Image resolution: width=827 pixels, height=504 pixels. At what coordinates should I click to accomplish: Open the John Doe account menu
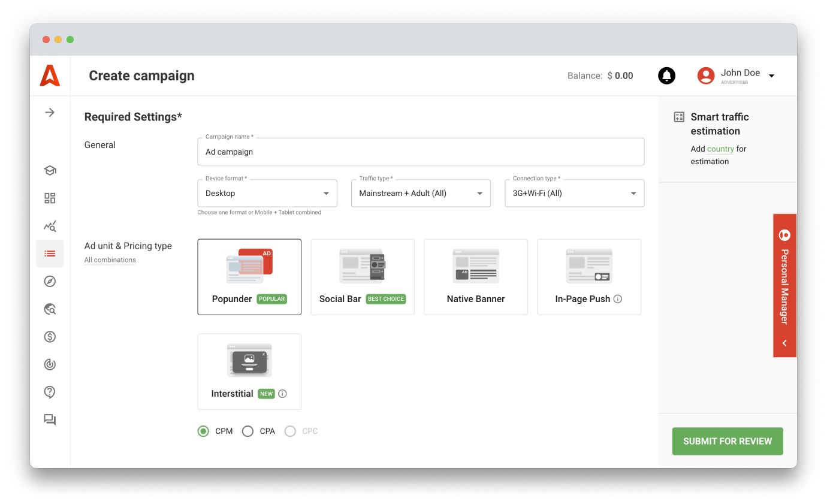(x=737, y=76)
